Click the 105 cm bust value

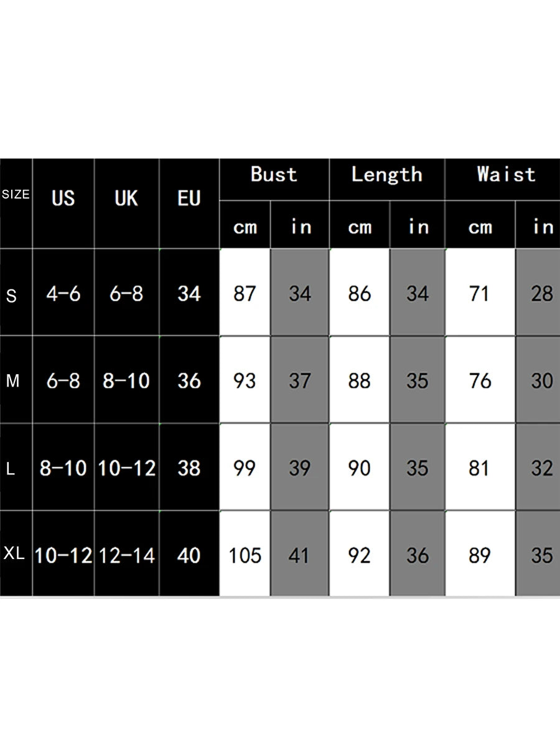245,555
